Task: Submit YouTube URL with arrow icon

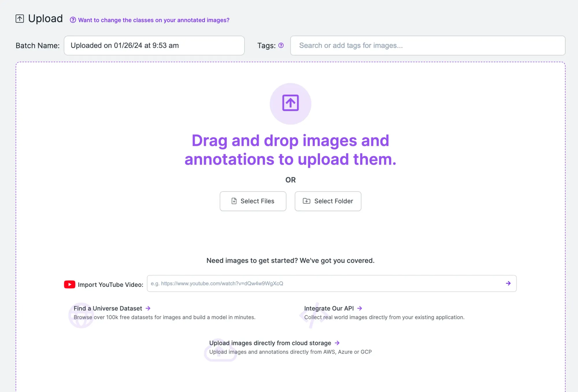Action: pos(508,283)
